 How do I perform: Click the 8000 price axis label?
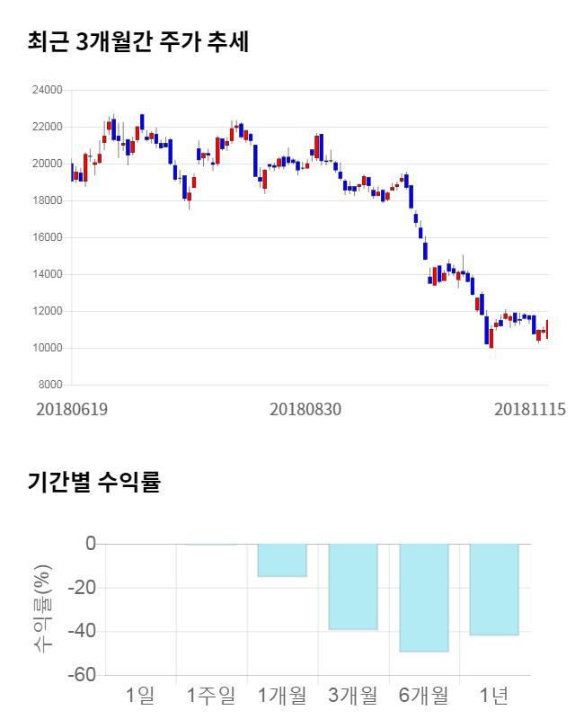pyautogui.click(x=49, y=385)
